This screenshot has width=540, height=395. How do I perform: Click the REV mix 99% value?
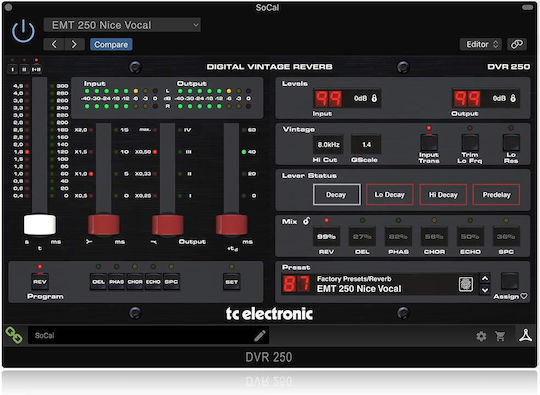(x=326, y=236)
